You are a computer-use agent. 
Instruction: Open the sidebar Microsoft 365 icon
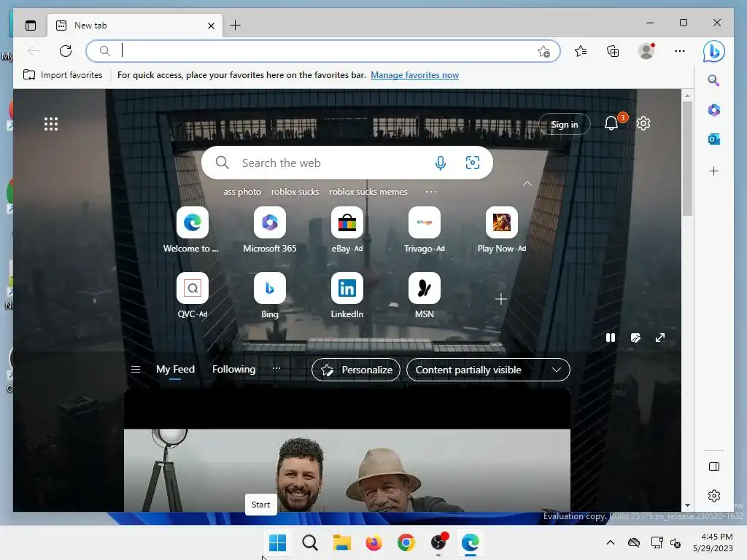713,110
